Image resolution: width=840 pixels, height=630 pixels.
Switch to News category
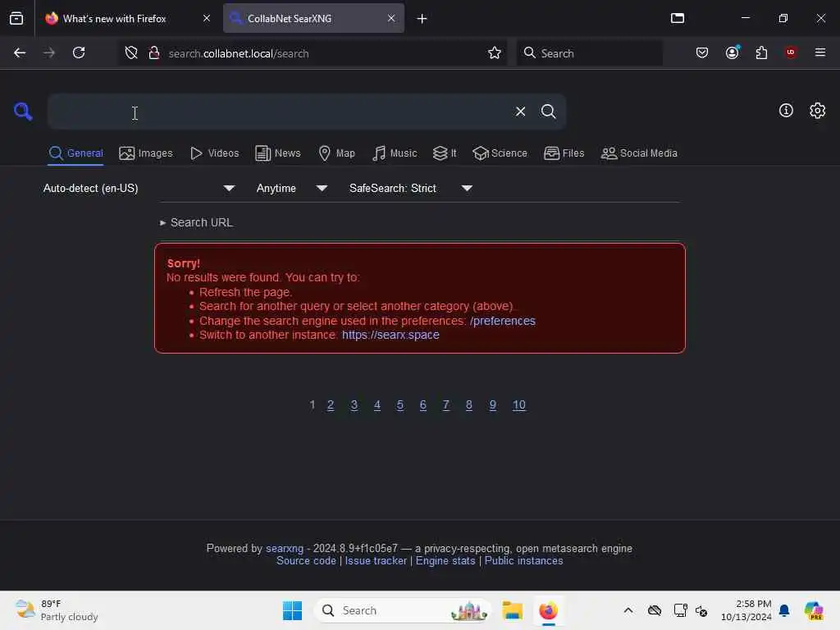[277, 153]
